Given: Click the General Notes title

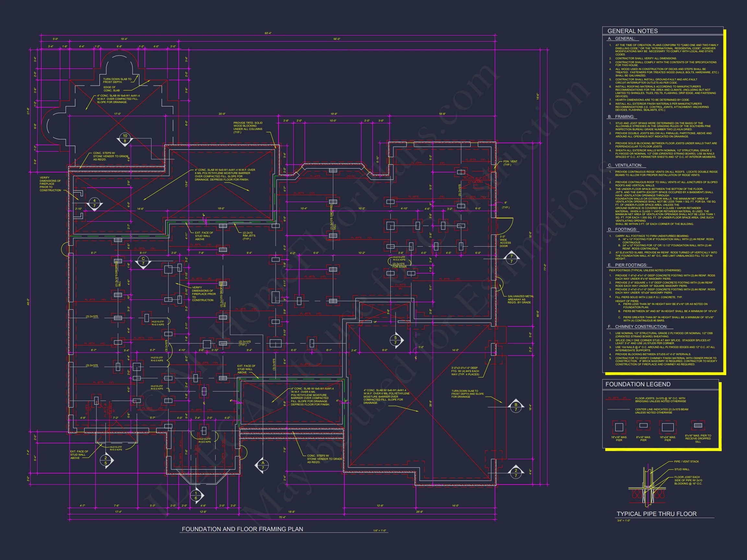Looking at the screenshot, I should [x=633, y=31].
